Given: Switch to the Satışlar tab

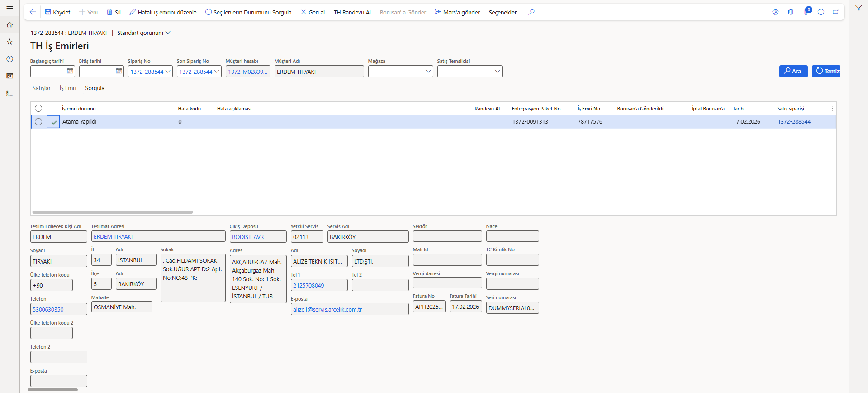Looking at the screenshot, I should [42, 88].
